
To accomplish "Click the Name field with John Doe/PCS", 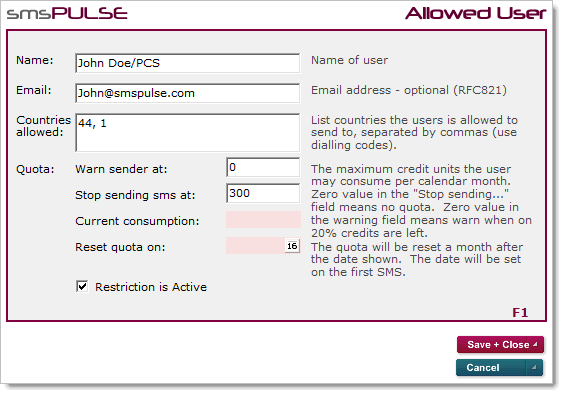I will [x=187, y=63].
